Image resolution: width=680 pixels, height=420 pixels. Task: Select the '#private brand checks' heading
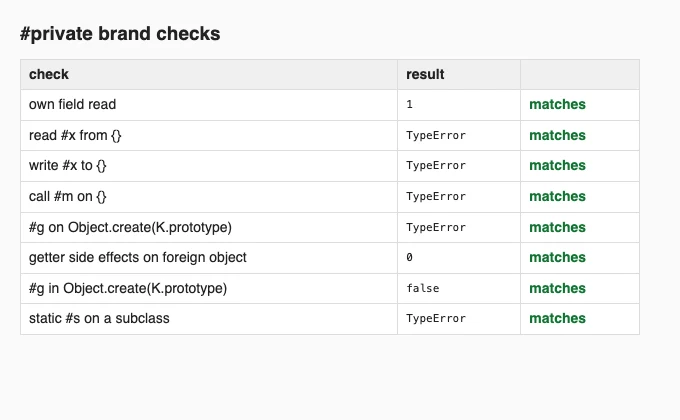pos(120,34)
